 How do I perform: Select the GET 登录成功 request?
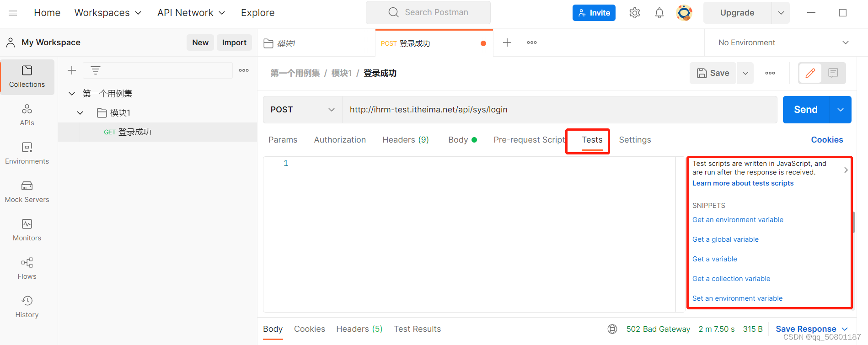pyautogui.click(x=157, y=132)
